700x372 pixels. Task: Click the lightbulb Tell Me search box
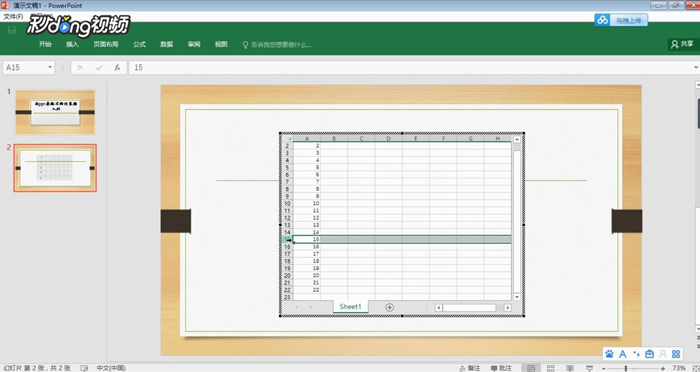(x=276, y=45)
